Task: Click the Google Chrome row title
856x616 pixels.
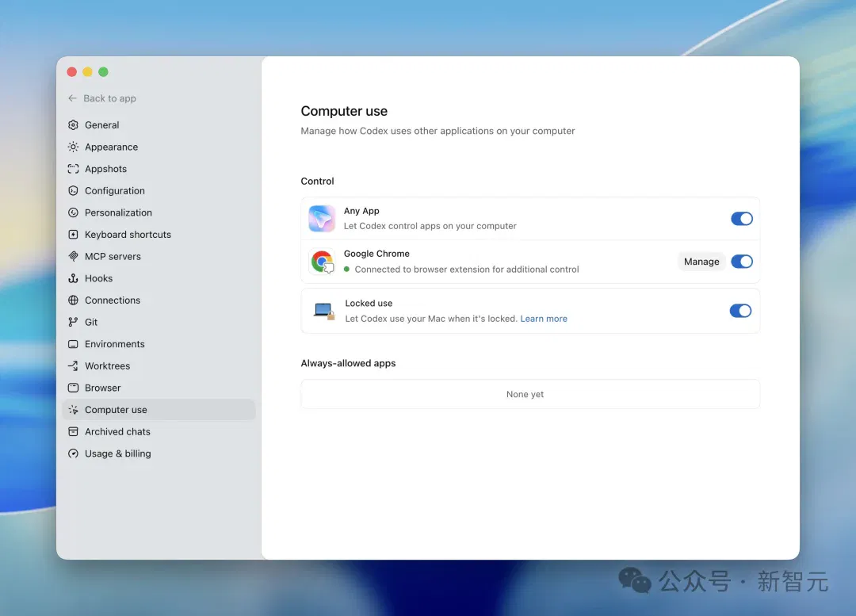Action: click(376, 254)
